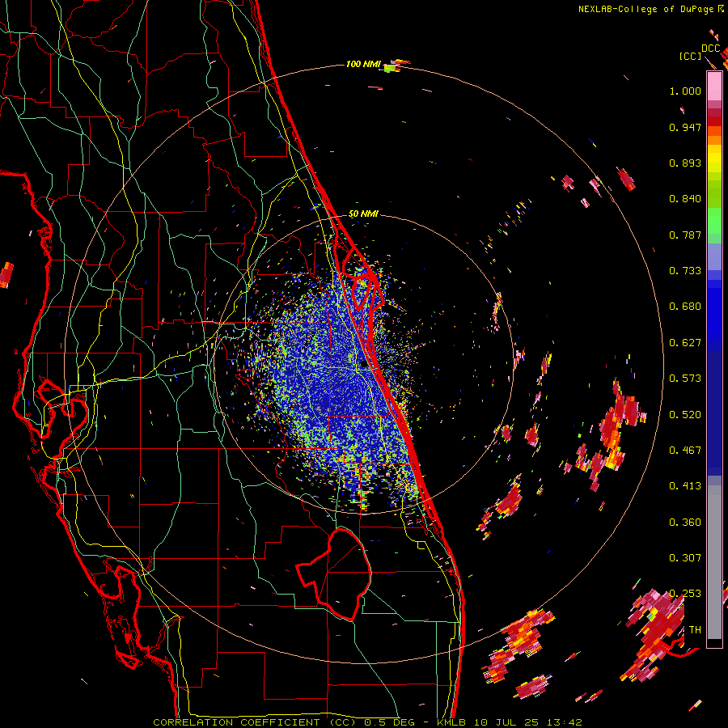Screen dimensions: 728x728
Task: Click the 0.573 color scale value
Action: (x=685, y=379)
